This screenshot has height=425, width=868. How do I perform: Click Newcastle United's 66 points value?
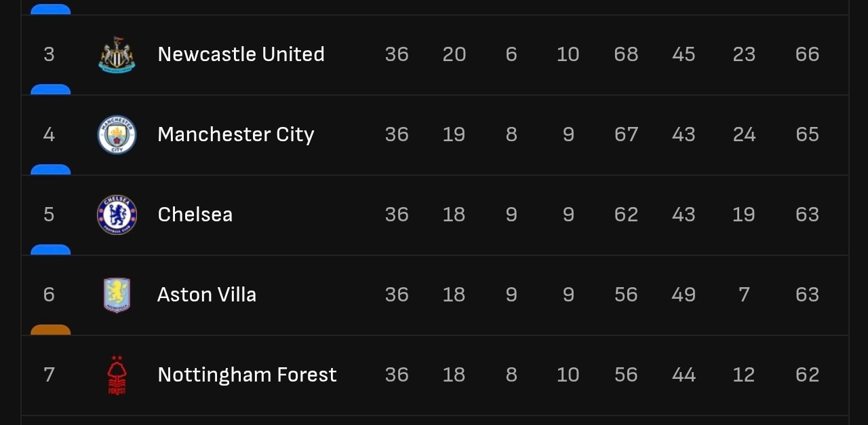tap(807, 54)
